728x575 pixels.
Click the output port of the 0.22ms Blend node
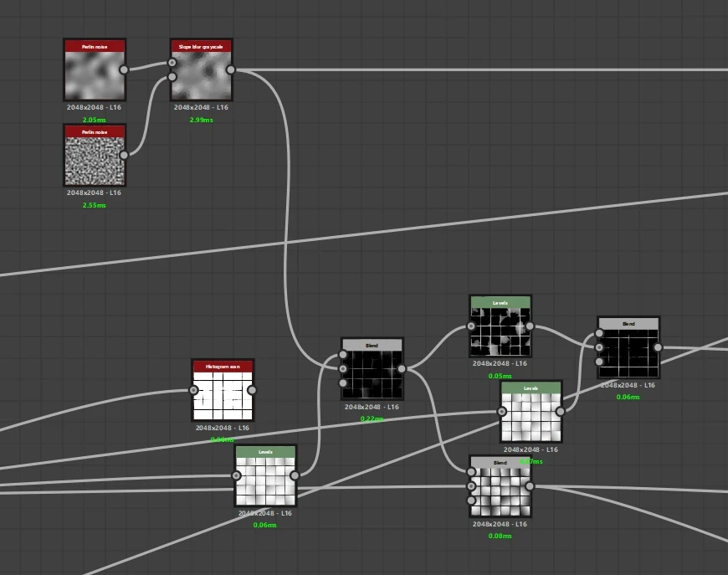(x=402, y=369)
